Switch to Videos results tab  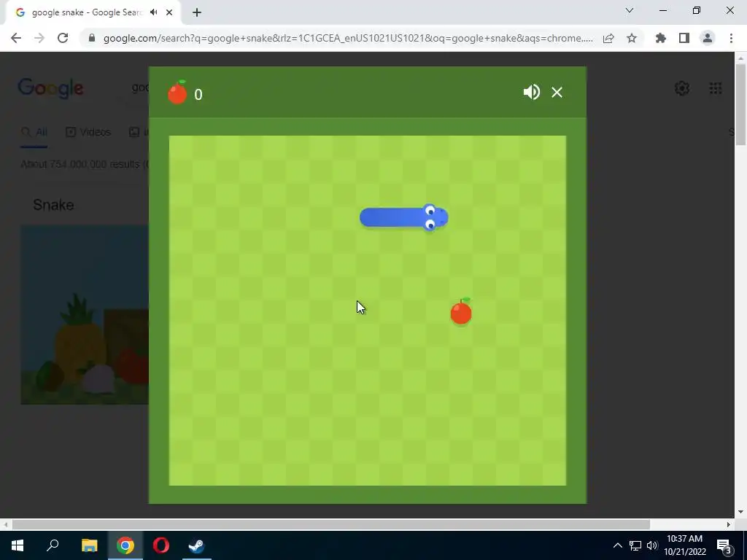coord(88,132)
